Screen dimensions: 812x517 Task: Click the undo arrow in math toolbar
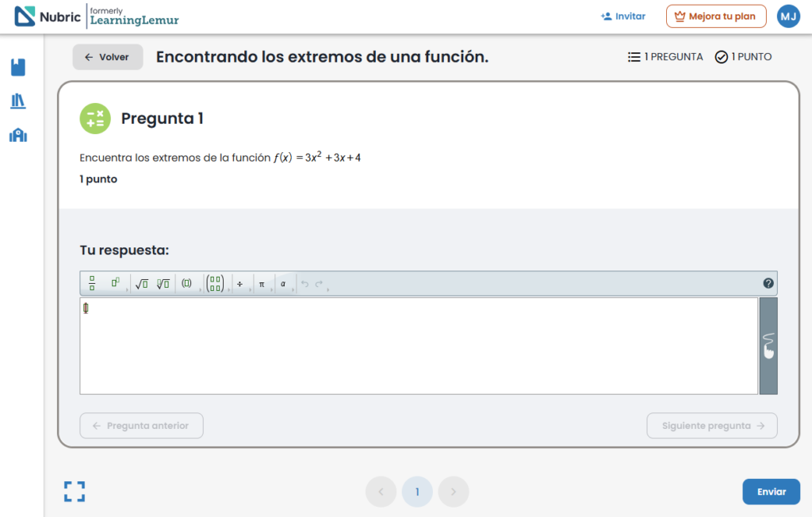(x=305, y=283)
